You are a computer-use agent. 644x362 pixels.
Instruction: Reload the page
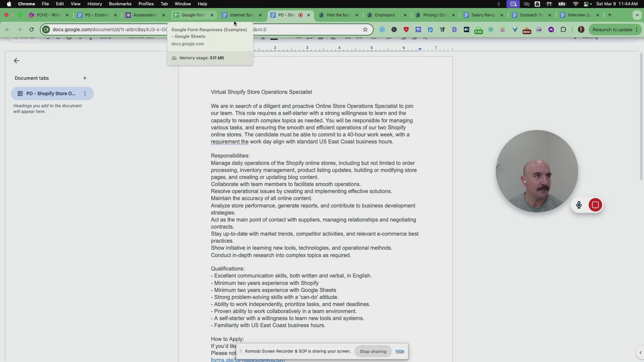[x=32, y=29]
